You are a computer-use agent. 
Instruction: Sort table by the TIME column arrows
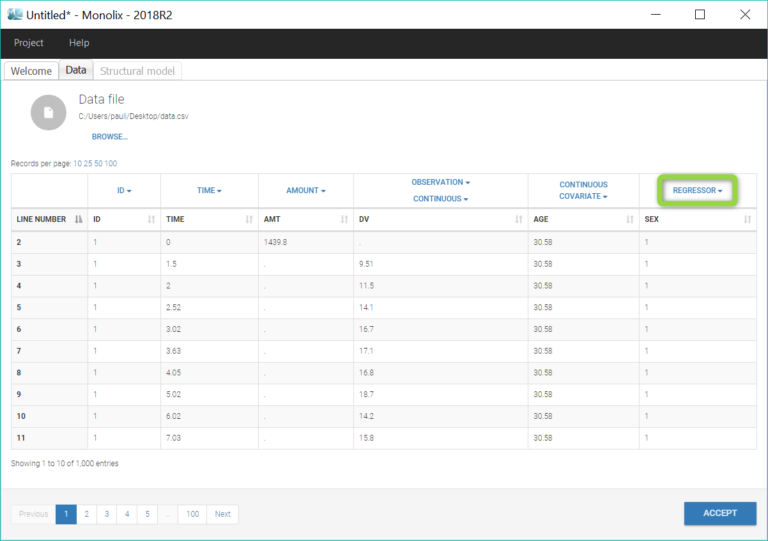(x=249, y=219)
